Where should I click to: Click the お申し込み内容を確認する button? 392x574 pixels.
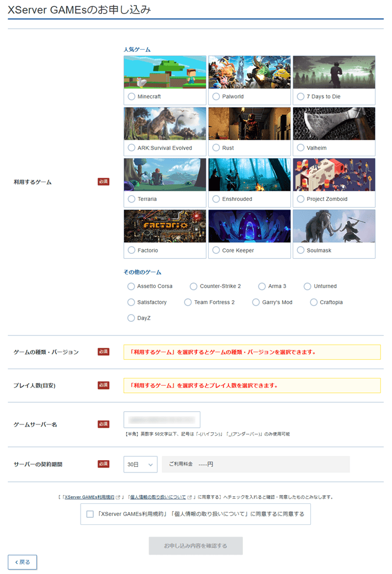click(195, 546)
